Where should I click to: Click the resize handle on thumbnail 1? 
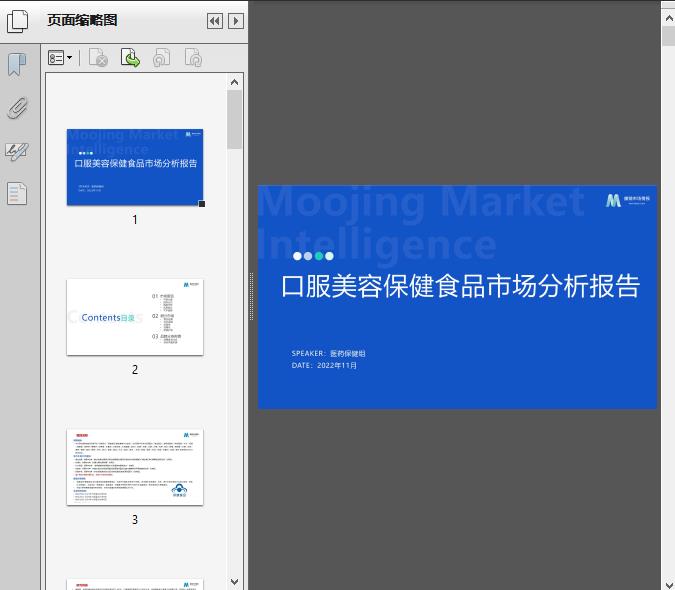tap(201, 204)
